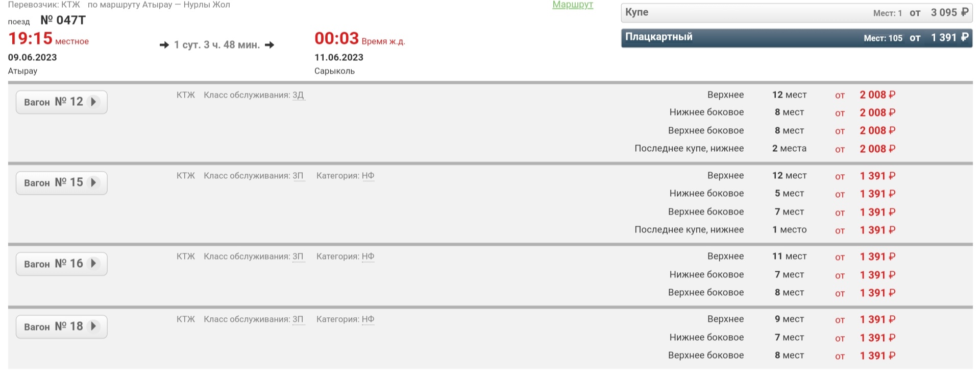980x375 pixels.
Task: Click the arrow icon on Вагон № 18
Action: click(93, 326)
